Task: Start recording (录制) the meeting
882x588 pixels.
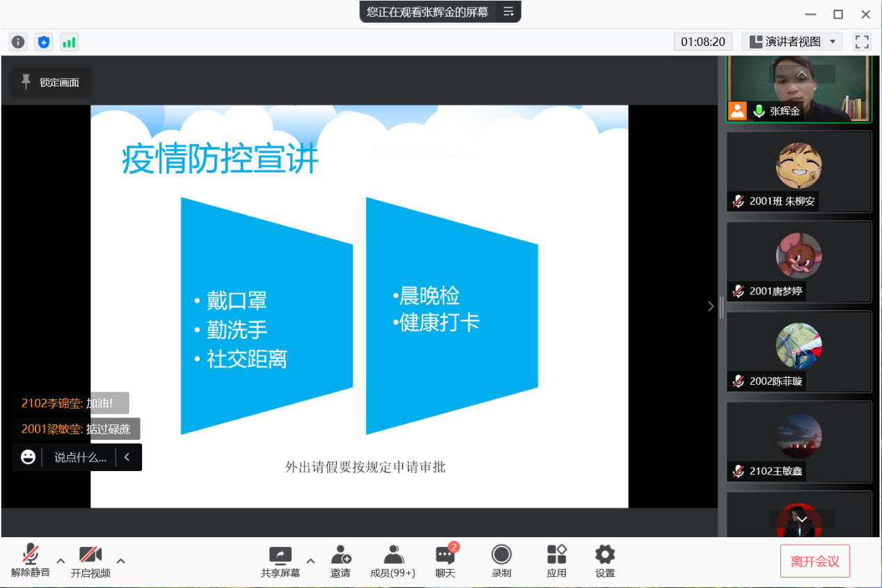Action: coord(501,561)
